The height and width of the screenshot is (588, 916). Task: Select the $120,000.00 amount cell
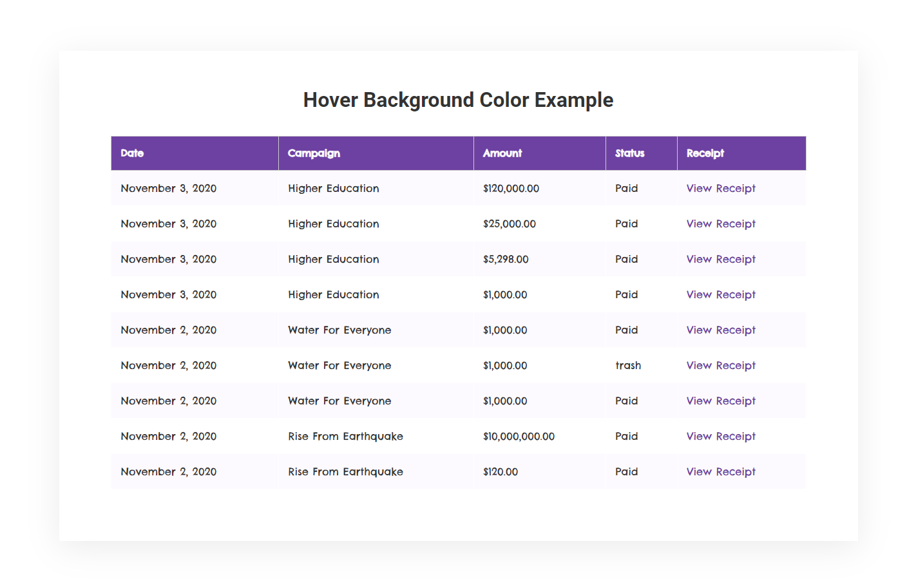point(511,189)
